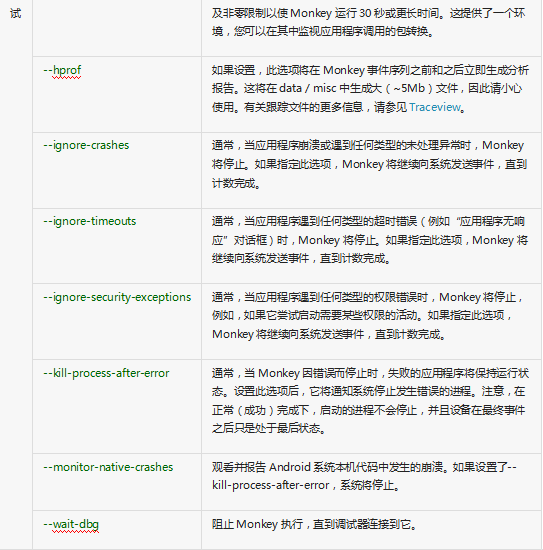The image size is (543, 550).
Task: Click the top row text about 30 seconds
Action: tap(368, 22)
